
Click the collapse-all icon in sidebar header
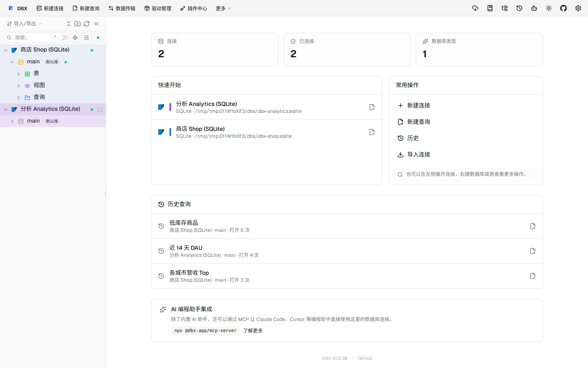pyautogui.click(x=69, y=24)
